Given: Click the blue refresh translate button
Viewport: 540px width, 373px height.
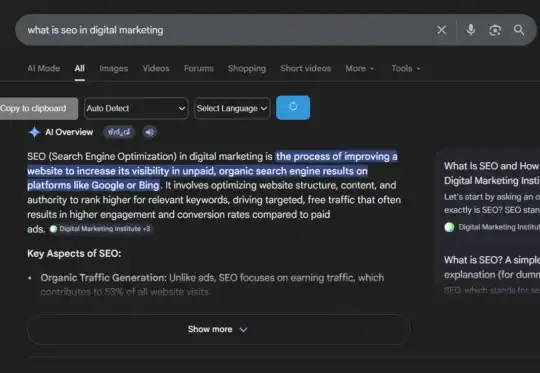Looking at the screenshot, I should [x=293, y=108].
